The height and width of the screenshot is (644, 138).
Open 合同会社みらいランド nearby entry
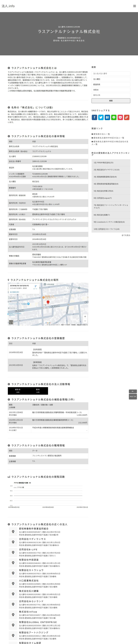click(31, 601)
